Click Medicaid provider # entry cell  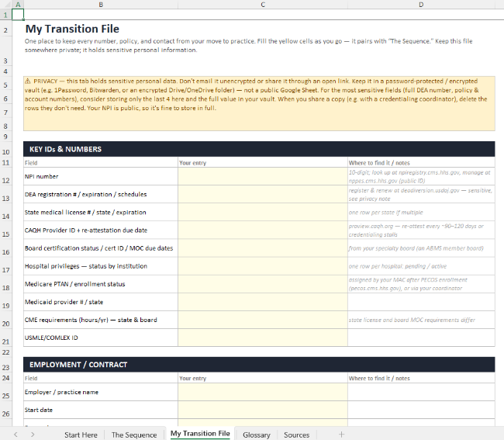point(263,302)
